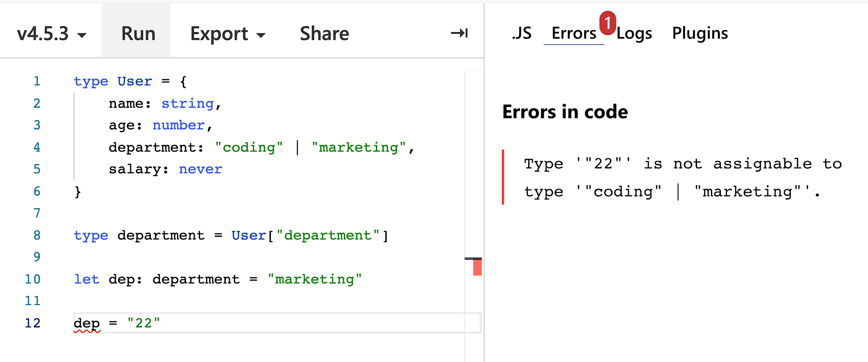Click the closing brace on line 6

[78, 191]
